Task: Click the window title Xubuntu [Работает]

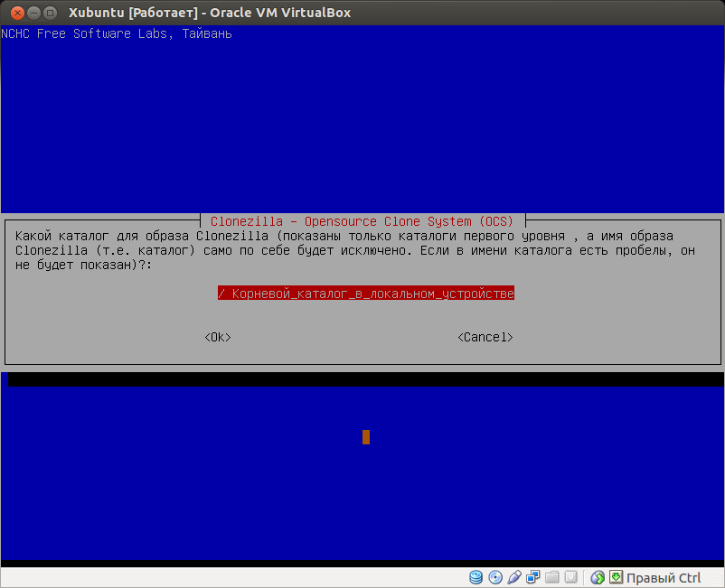Action: [x=133, y=13]
